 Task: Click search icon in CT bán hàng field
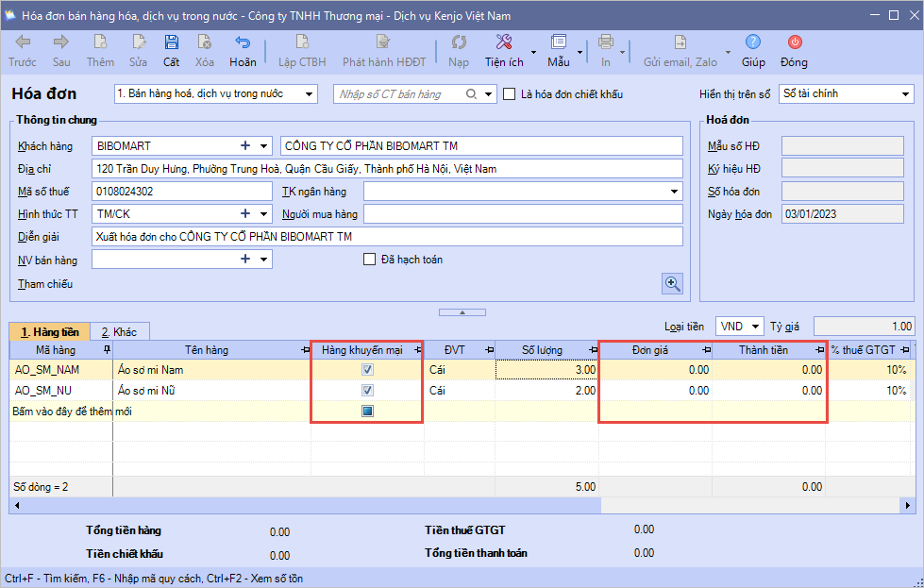(472, 94)
